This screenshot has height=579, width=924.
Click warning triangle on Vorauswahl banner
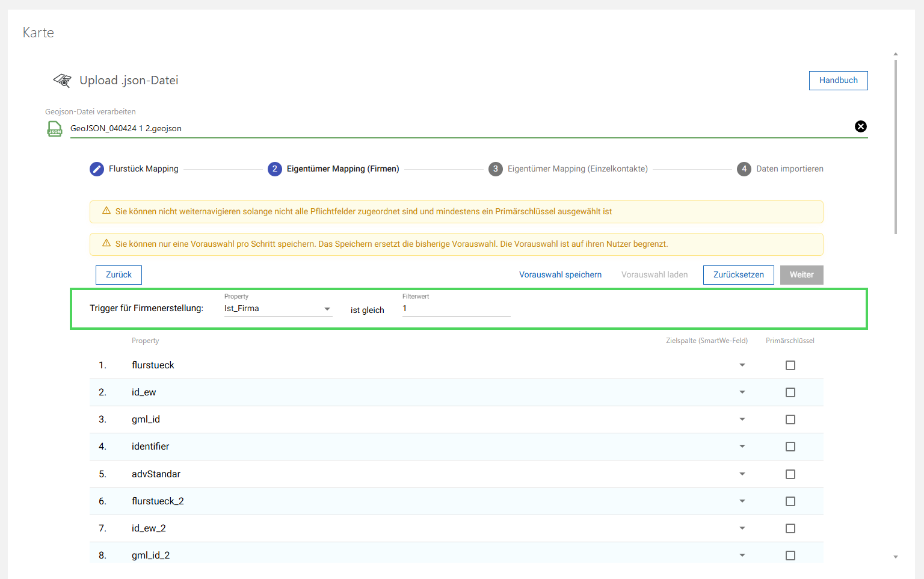[x=106, y=244]
